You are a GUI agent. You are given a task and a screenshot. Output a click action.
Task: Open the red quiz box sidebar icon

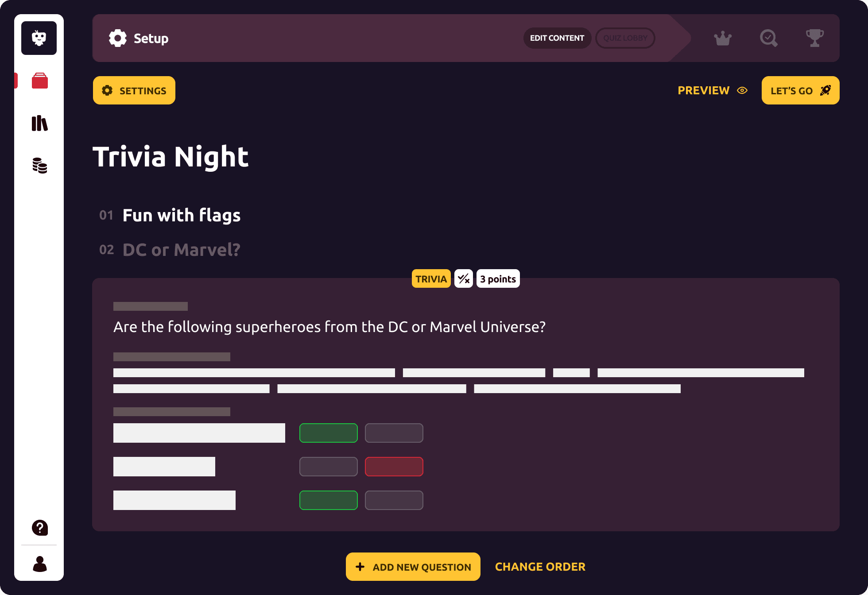click(x=40, y=81)
